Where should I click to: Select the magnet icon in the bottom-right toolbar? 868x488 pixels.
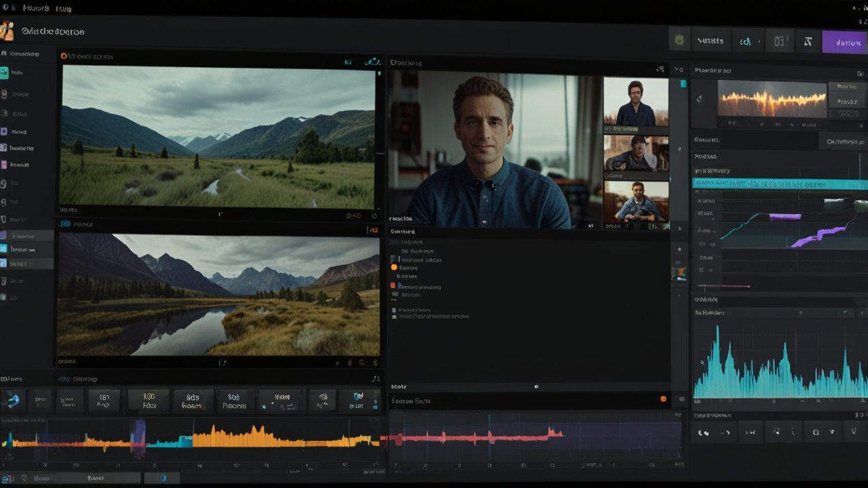point(853,432)
